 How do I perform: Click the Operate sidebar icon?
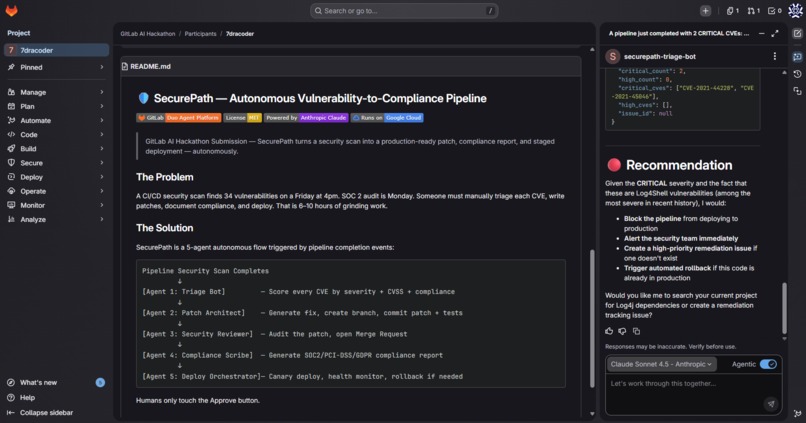(11, 191)
